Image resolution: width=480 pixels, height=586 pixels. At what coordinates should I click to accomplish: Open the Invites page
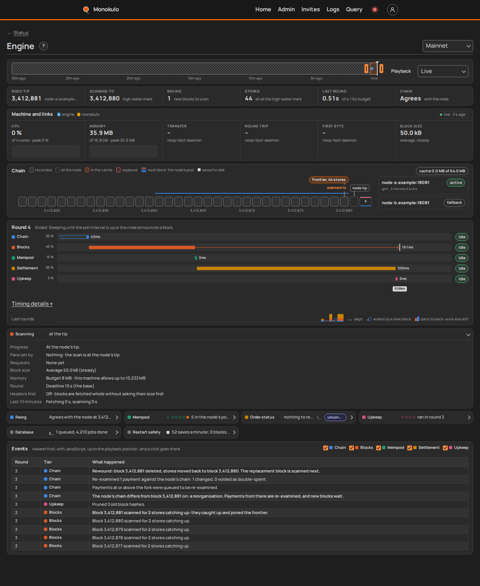tap(310, 9)
